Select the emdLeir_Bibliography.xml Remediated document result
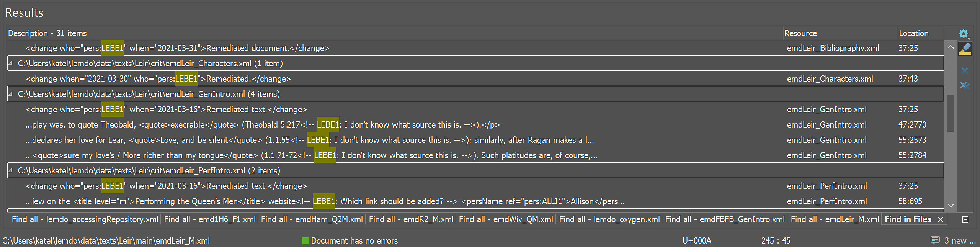980x247 pixels. pyautogui.click(x=475, y=48)
